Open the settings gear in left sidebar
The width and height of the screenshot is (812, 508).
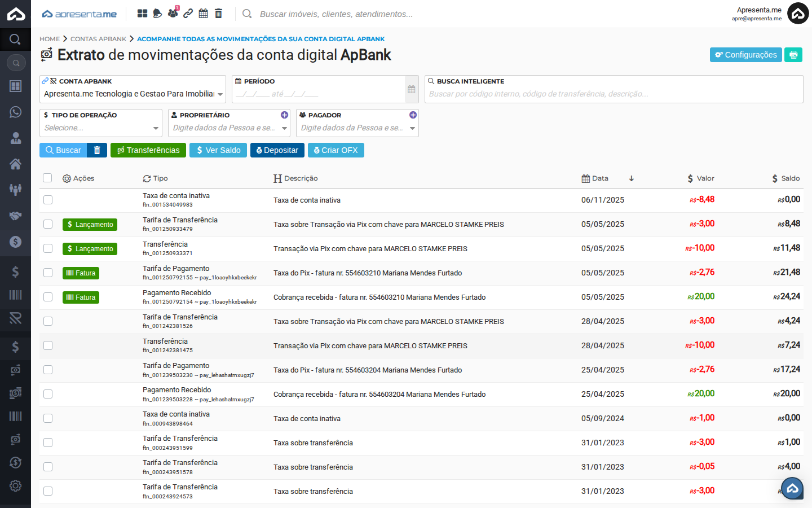[15, 485]
